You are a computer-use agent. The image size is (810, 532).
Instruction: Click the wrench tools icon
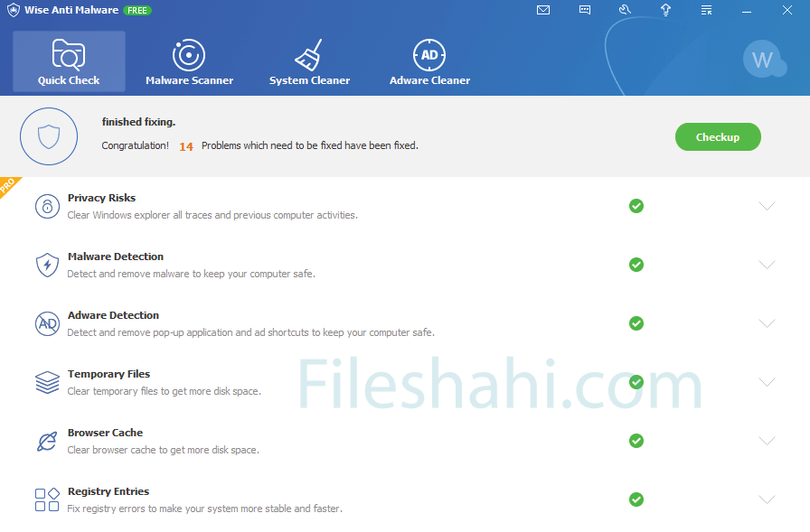pos(625,10)
